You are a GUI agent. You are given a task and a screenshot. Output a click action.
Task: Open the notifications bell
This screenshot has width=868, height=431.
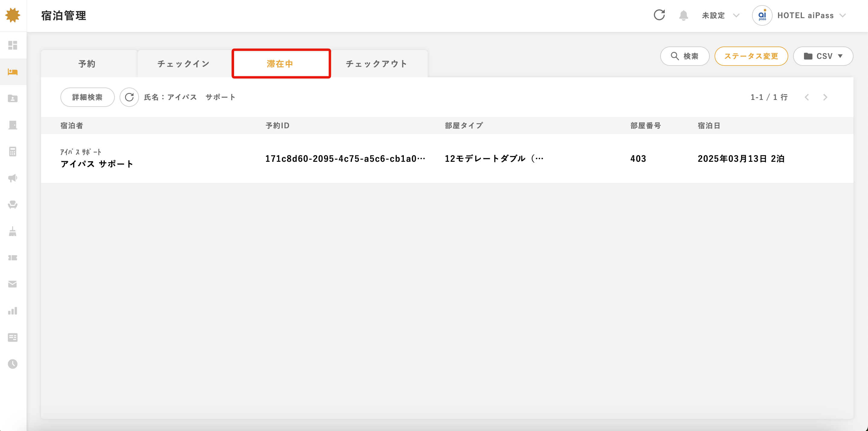(x=683, y=15)
